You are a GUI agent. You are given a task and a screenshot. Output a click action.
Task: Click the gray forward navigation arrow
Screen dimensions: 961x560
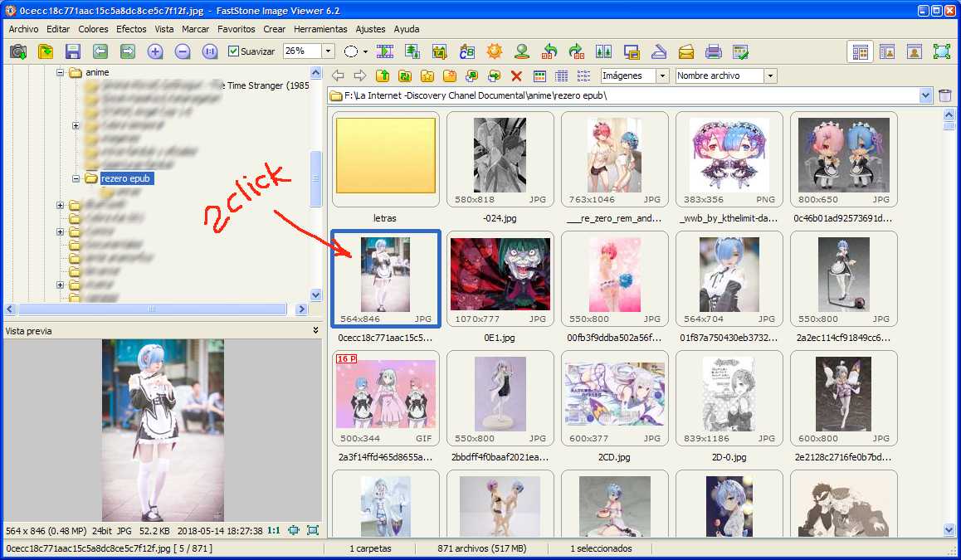pyautogui.click(x=360, y=76)
